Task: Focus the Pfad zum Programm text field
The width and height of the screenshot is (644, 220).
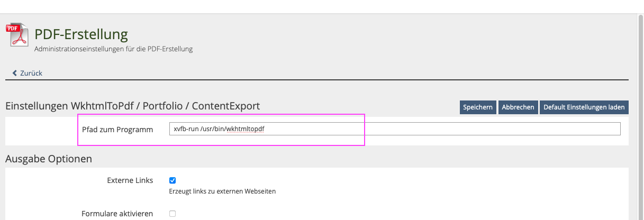Action: (x=394, y=129)
